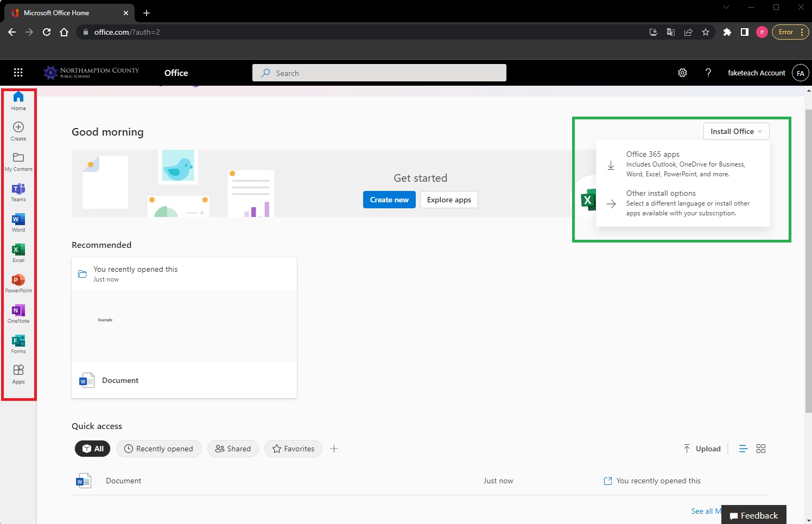Expand the Install Office dropdown
Image resolution: width=812 pixels, height=524 pixels.
click(x=737, y=131)
